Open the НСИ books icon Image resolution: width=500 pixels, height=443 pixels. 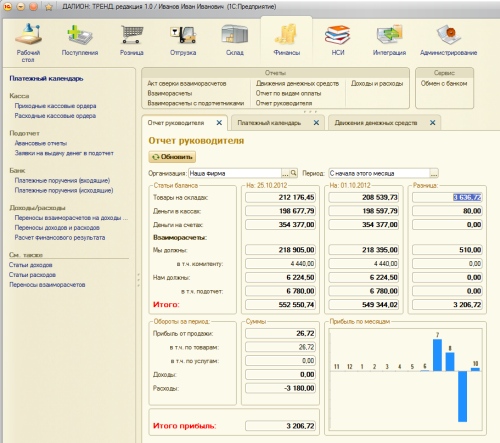338,35
